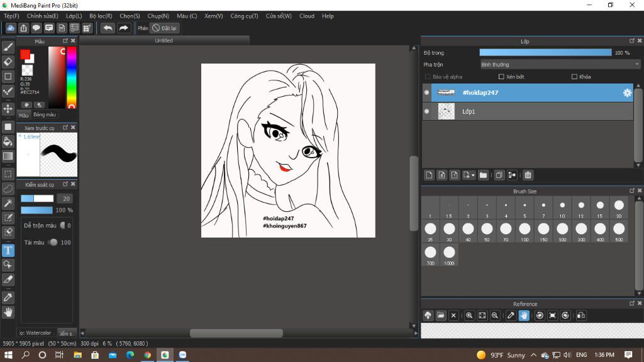
Task: Select the Eraser tool
Action: [x=8, y=62]
